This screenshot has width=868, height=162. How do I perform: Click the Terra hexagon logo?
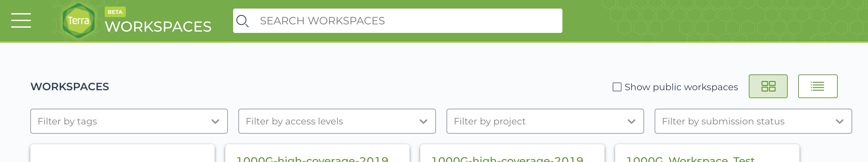tap(78, 20)
